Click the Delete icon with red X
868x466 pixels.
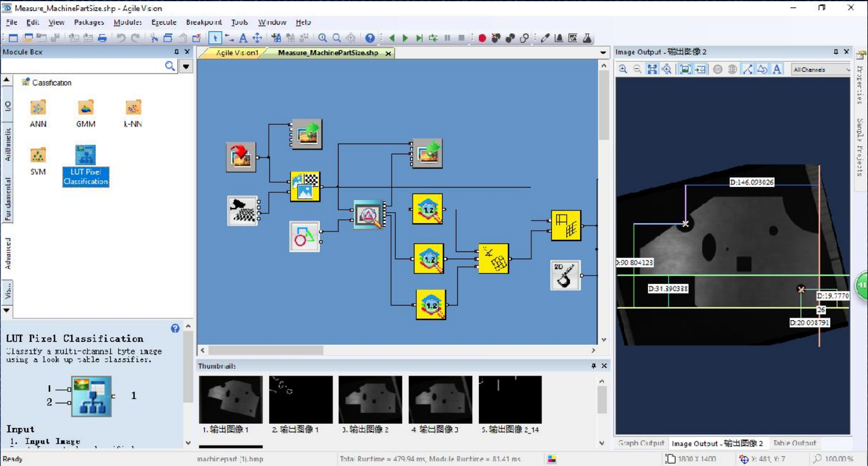(196, 38)
